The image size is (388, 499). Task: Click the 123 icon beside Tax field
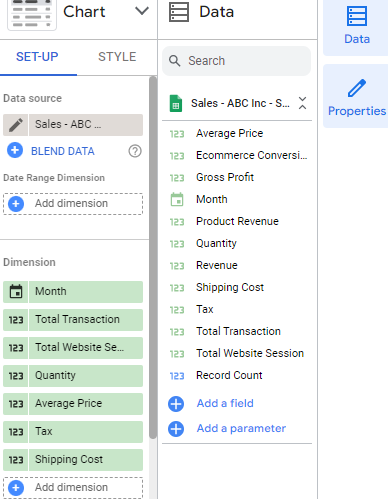point(177,310)
